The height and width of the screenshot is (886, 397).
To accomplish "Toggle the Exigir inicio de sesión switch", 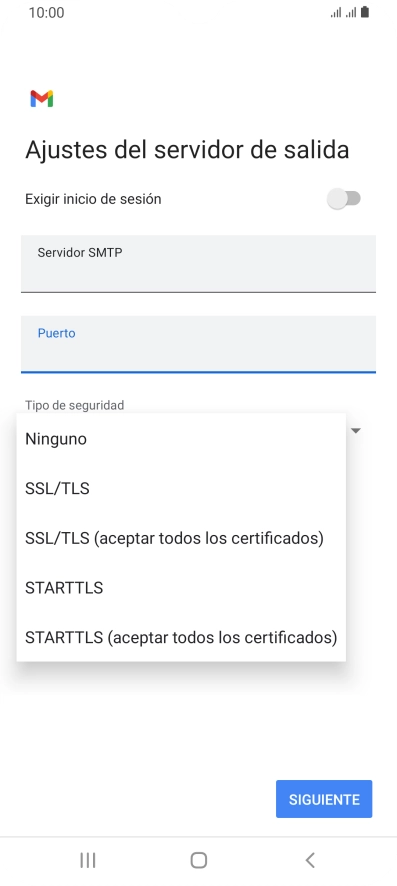I will coord(344,199).
